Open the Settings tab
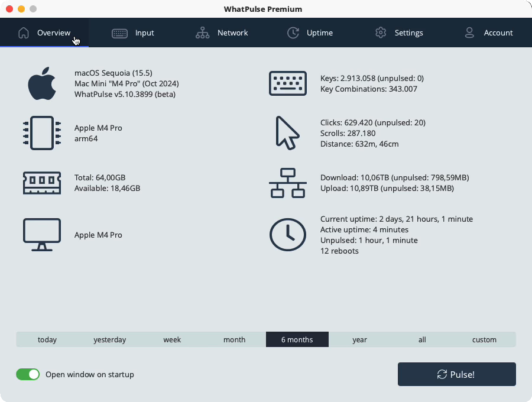The image size is (532, 402). pyautogui.click(x=399, y=33)
